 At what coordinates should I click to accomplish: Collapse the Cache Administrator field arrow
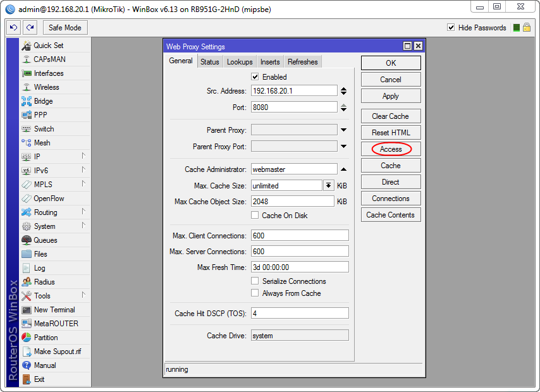pos(343,169)
